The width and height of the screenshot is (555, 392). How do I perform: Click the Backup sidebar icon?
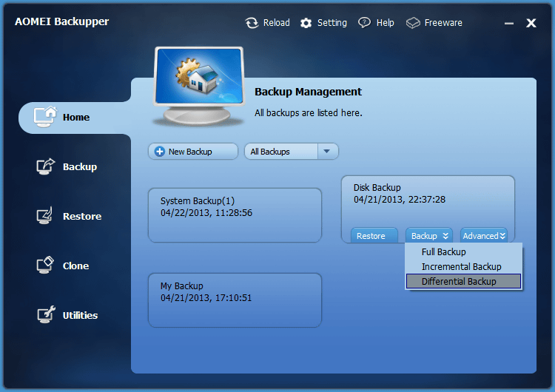point(46,166)
